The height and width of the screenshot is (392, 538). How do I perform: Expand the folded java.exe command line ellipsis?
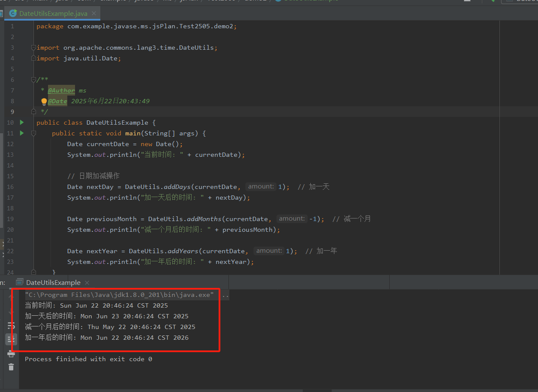tap(225, 295)
